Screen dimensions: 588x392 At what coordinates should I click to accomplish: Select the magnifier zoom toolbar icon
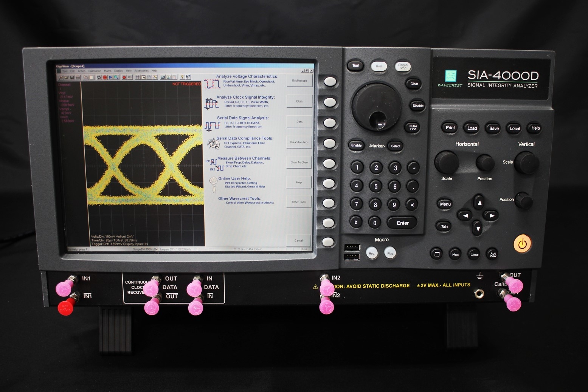(116, 77)
